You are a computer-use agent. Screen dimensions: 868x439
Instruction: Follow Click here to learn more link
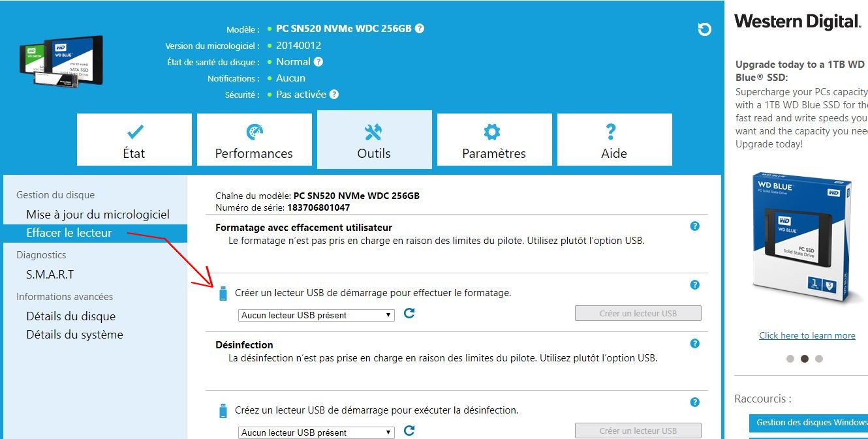tap(807, 335)
